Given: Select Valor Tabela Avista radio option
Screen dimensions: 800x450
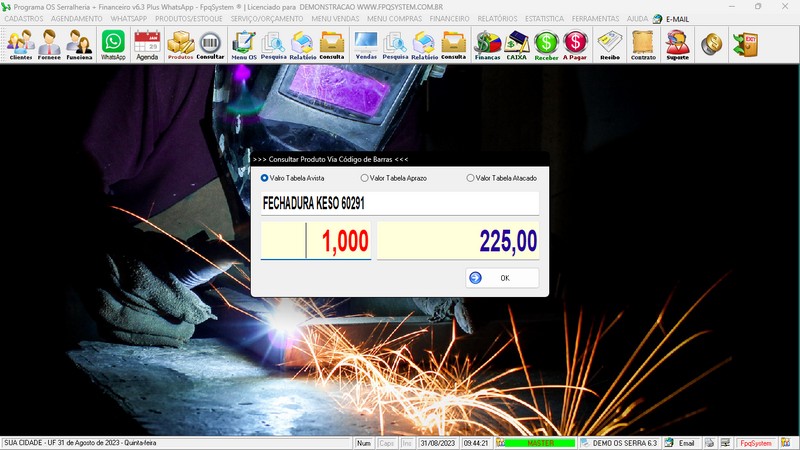Looking at the screenshot, I should pos(264,178).
